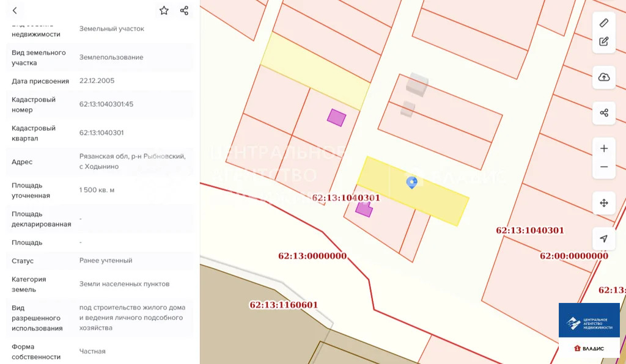Screen dimensions: 626x364
Task: Select the ruler measurement tool
Action: 603,23
